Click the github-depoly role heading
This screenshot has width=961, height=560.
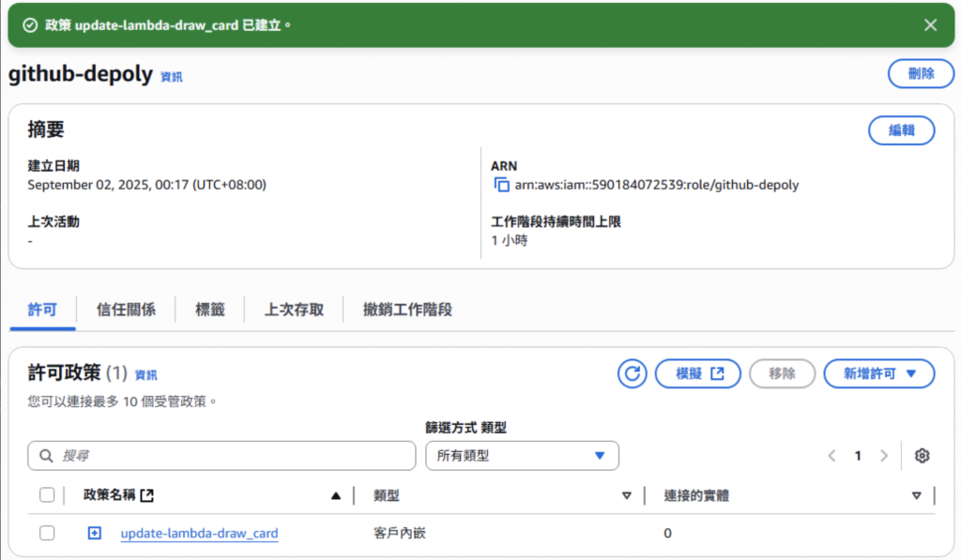pyautogui.click(x=81, y=73)
